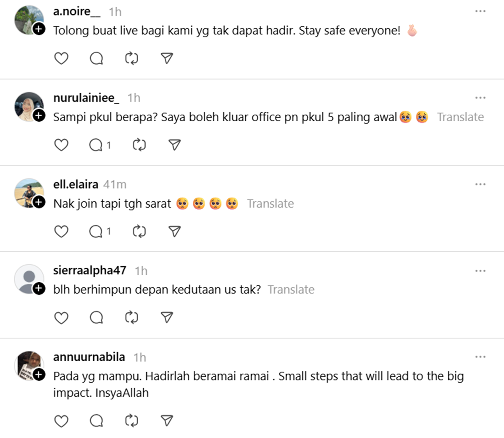Translate nurulainiee_'s comment
504x438 pixels.
(x=460, y=117)
